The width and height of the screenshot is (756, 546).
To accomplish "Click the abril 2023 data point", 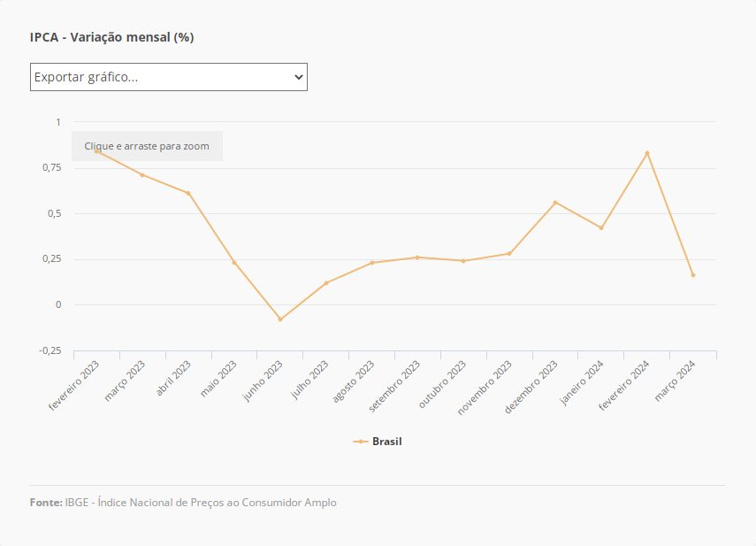I will coord(188,193).
